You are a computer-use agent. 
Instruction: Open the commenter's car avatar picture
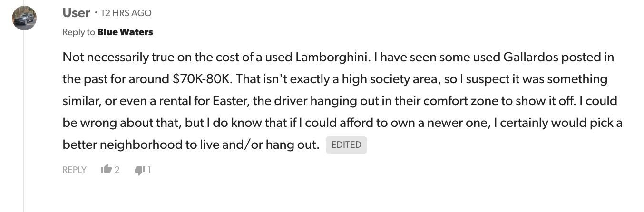click(x=24, y=19)
